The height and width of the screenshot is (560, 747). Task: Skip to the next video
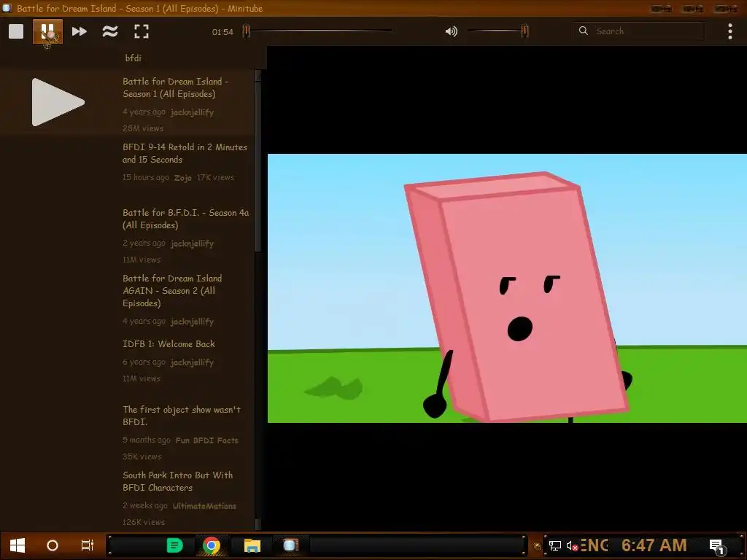point(79,31)
